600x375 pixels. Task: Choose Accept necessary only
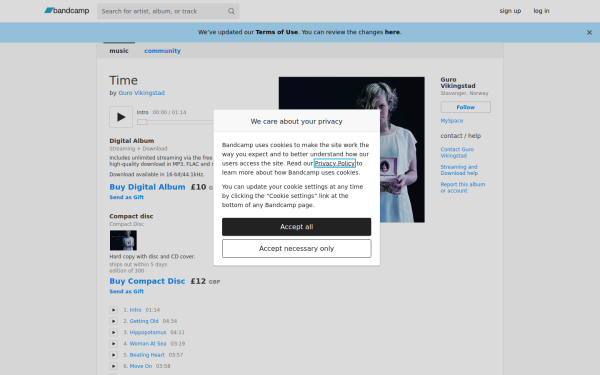297,249
